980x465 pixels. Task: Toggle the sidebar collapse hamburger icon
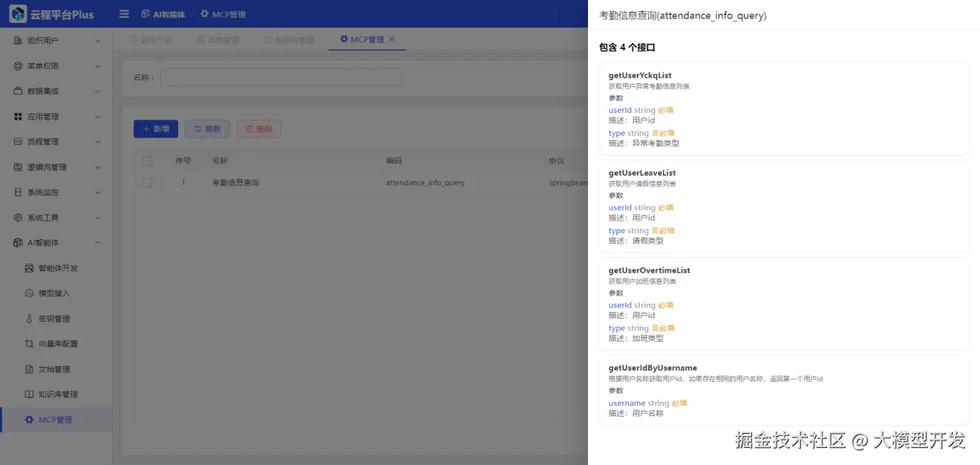pos(124,14)
